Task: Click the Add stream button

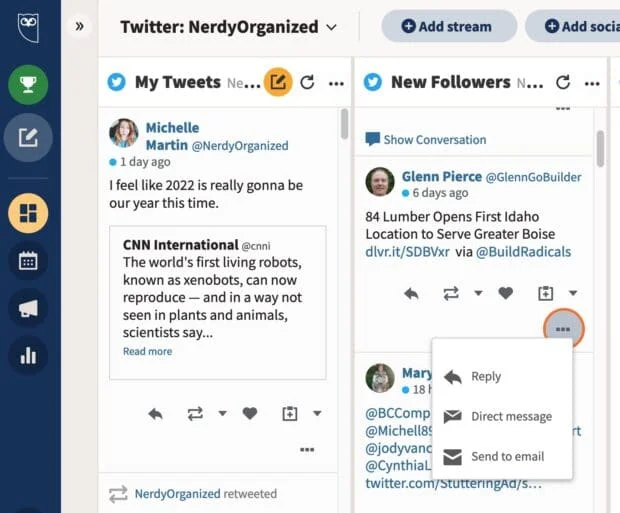Action: coord(449,26)
